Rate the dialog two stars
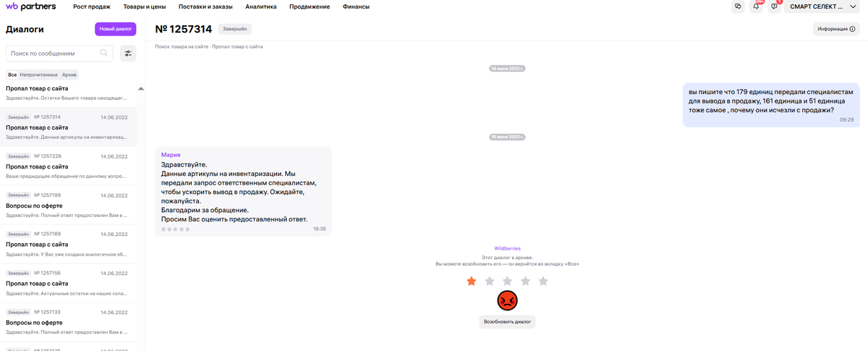The width and height of the screenshot is (868, 351). pos(490,281)
